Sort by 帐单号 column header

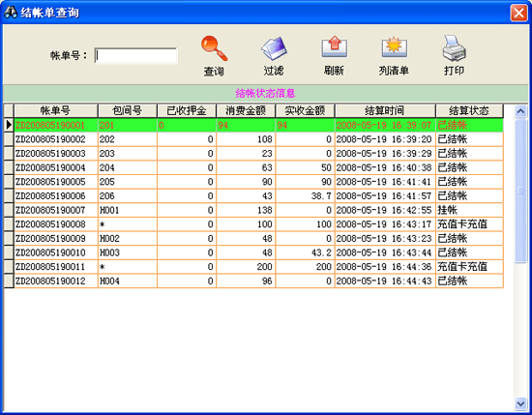click(56, 110)
